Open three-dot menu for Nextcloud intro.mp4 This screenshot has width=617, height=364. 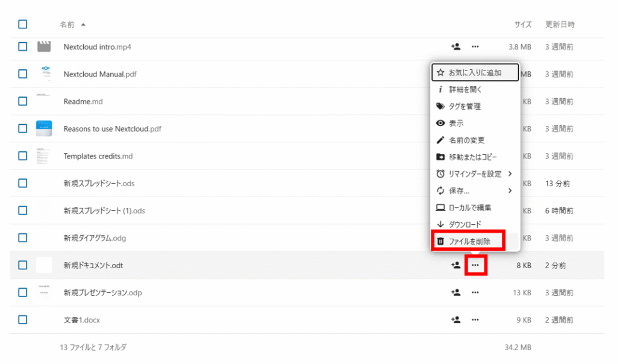point(475,46)
